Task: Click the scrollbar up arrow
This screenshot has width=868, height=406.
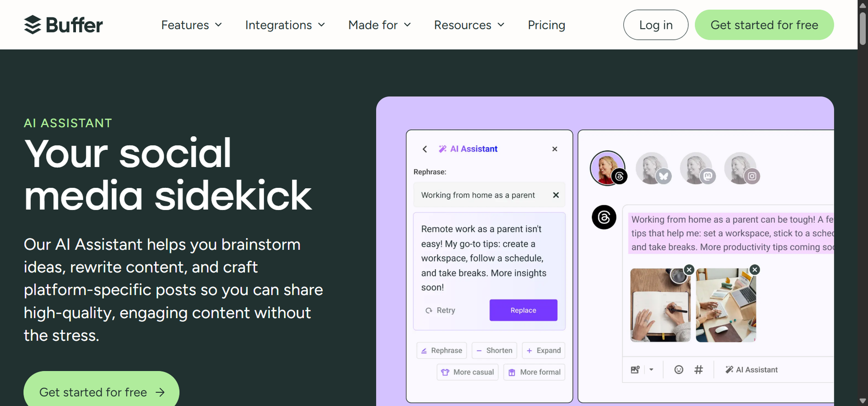Action: 863,5
